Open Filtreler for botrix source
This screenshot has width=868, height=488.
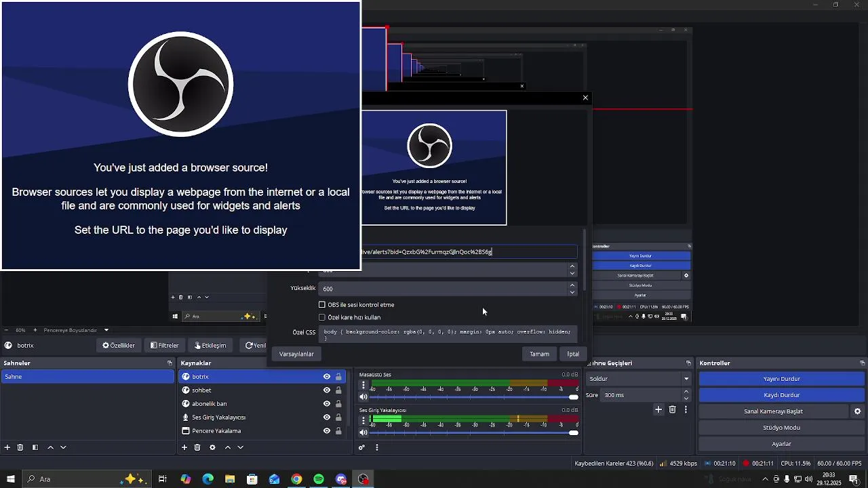tap(165, 346)
